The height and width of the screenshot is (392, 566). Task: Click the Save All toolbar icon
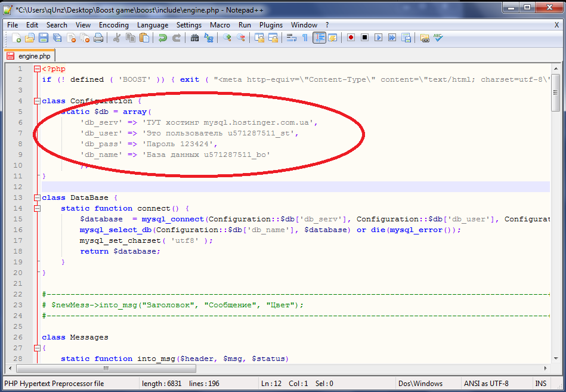point(57,38)
